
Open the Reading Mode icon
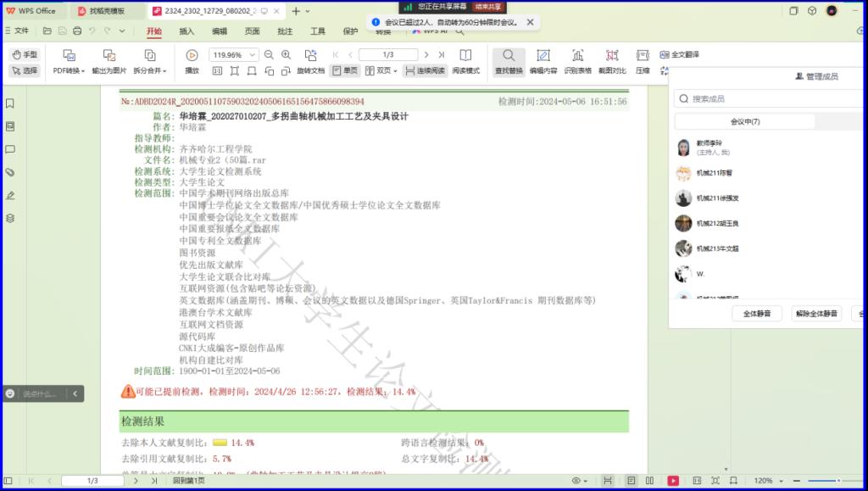(x=465, y=70)
